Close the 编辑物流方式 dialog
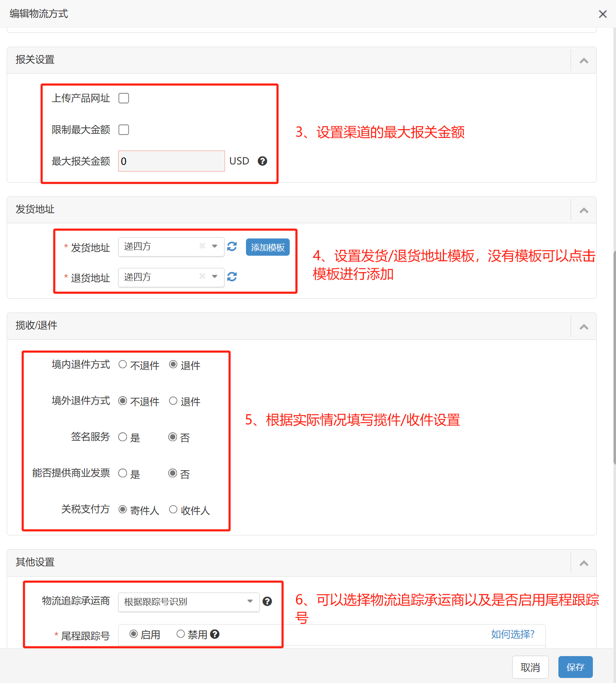The width and height of the screenshot is (616, 683). tap(603, 14)
